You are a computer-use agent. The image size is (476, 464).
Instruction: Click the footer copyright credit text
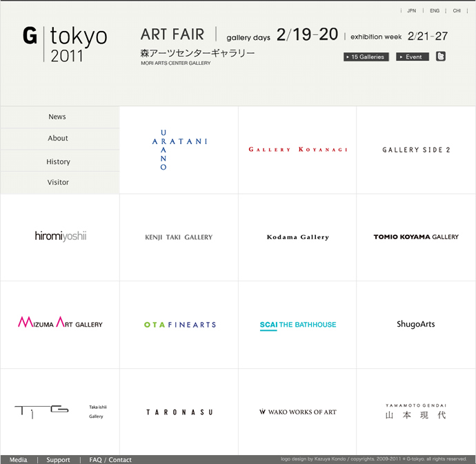(x=373, y=459)
